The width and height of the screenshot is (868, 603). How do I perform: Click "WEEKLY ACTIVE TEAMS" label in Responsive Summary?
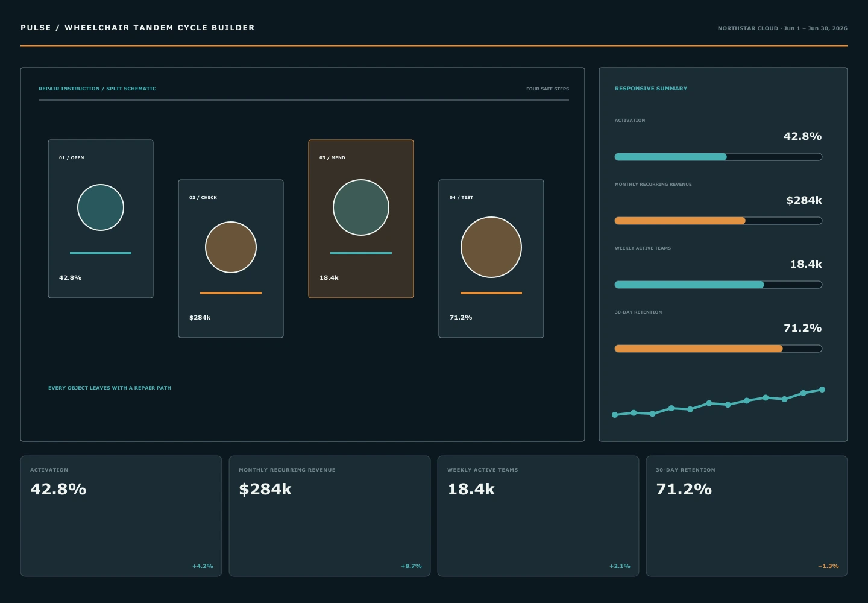coord(643,248)
